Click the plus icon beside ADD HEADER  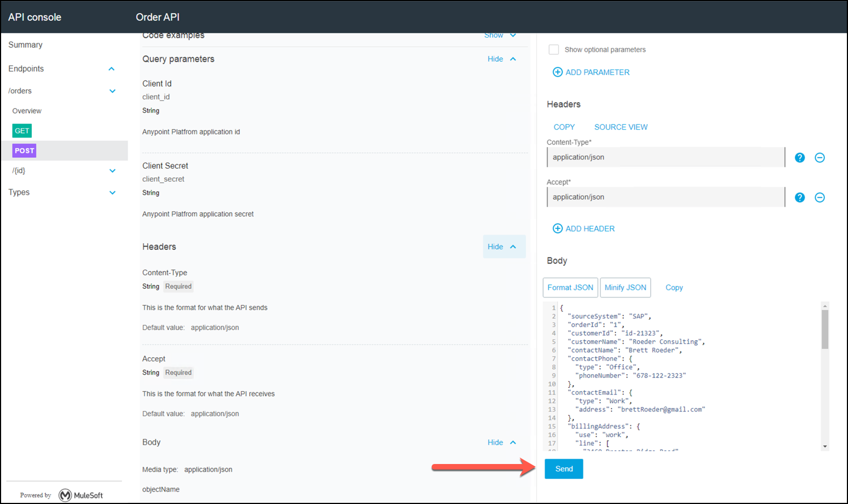[558, 228]
